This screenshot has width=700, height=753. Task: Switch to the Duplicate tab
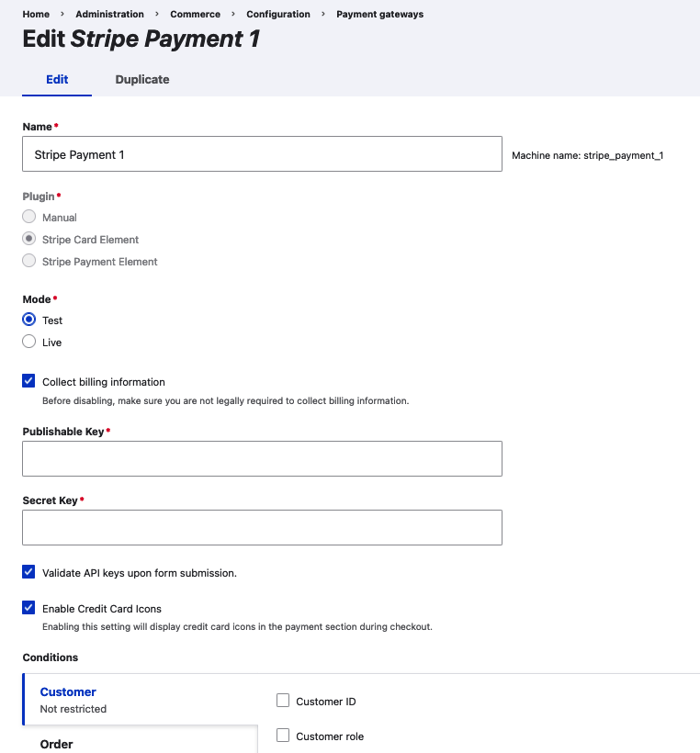[142, 80]
